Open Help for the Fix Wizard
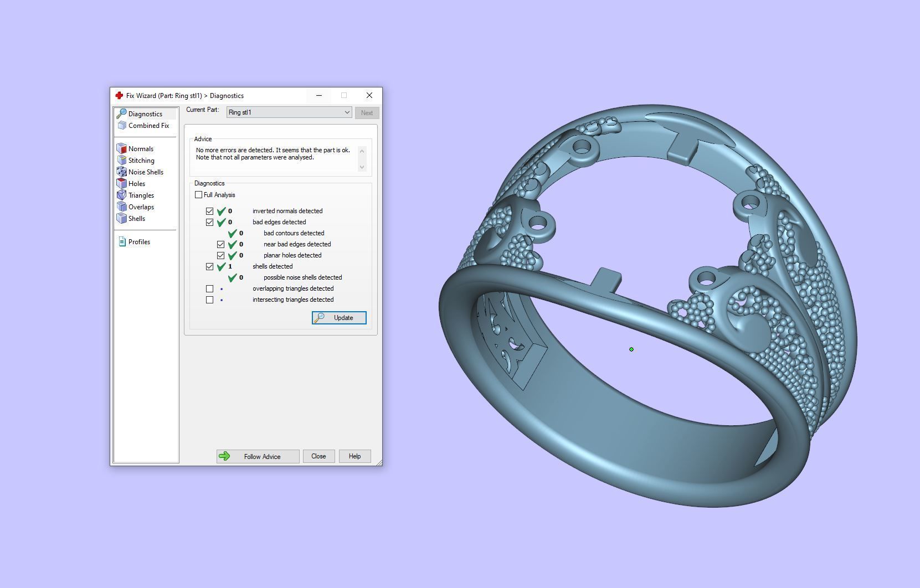920x588 pixels. (x=354, y=456)
